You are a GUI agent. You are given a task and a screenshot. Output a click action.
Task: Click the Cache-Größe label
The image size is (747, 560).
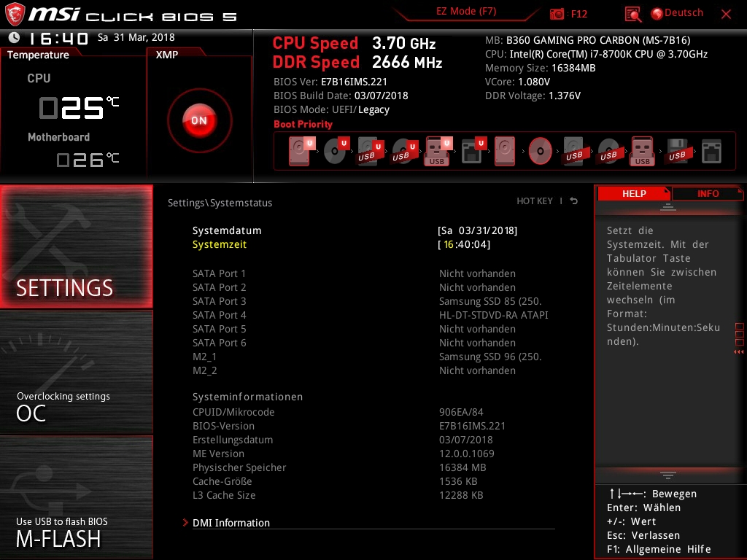pyautogui.click(x=222, y=481)
